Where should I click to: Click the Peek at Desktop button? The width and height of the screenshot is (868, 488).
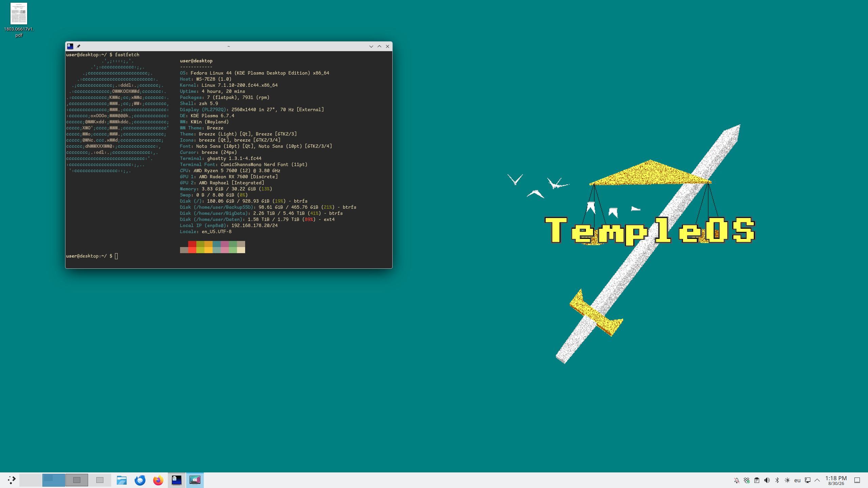[x=857, y=480]
